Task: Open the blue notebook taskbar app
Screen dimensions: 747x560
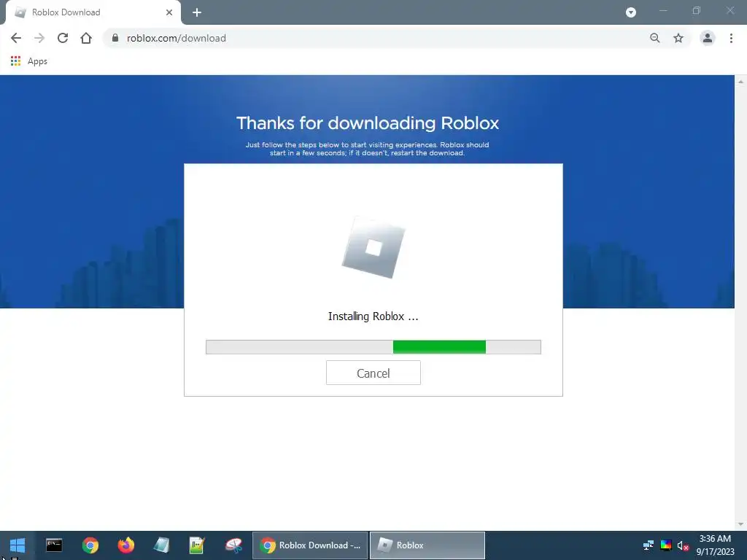Action: click(161, 545)
